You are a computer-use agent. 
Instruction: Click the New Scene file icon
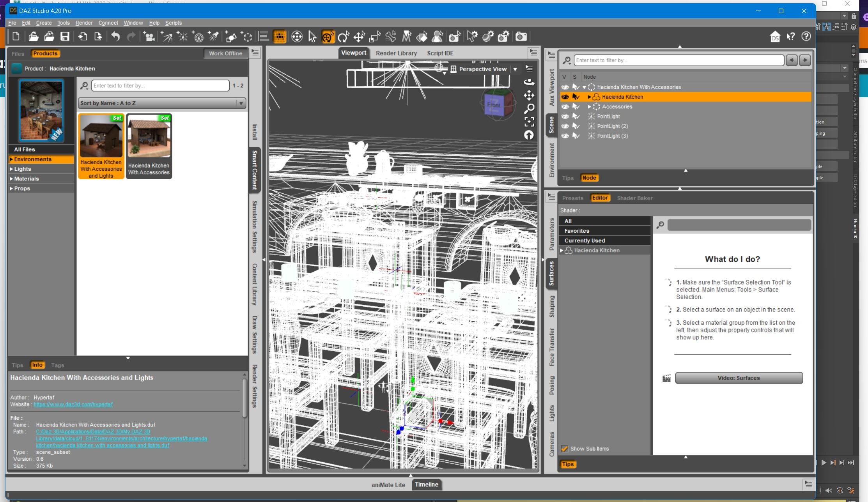coord(16,37)
